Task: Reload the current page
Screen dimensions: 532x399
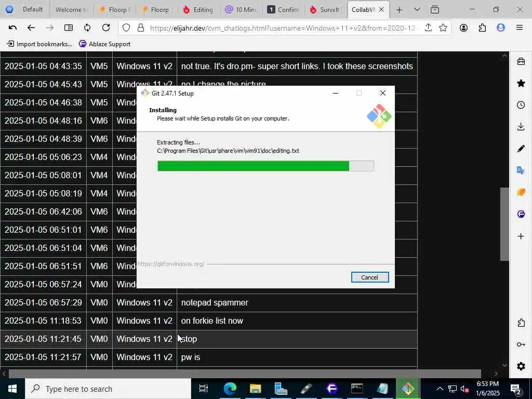Action: 106,28
